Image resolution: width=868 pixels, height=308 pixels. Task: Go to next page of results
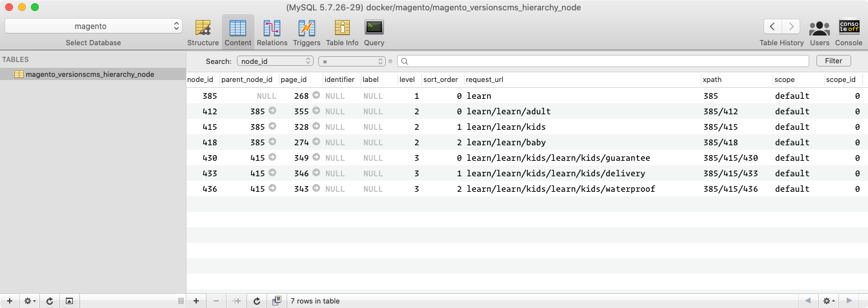coord(849,301)
